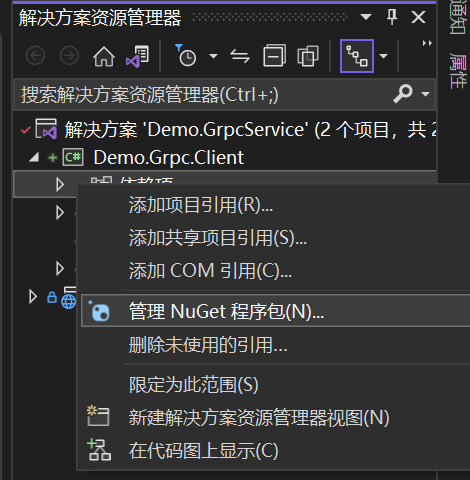Image resolution: width=470 pixels, height=480 pixels.
Task: Click the code map diagram icon
Action: (x=99, y=450)
